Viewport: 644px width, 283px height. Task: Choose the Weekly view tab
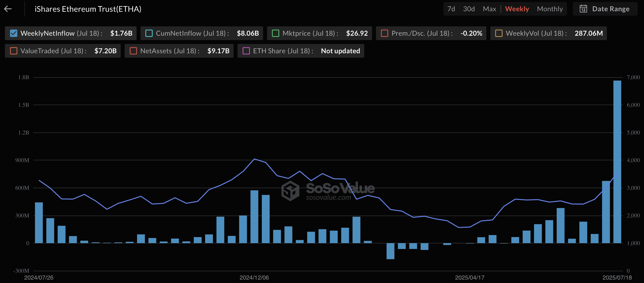pos(517,9)
